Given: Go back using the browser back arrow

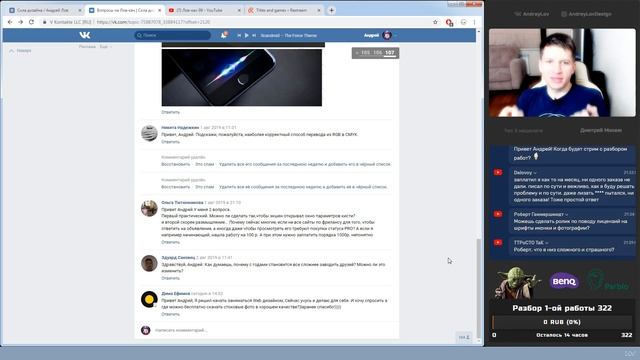Looking at the screenshot, I should tap(10, 22).
